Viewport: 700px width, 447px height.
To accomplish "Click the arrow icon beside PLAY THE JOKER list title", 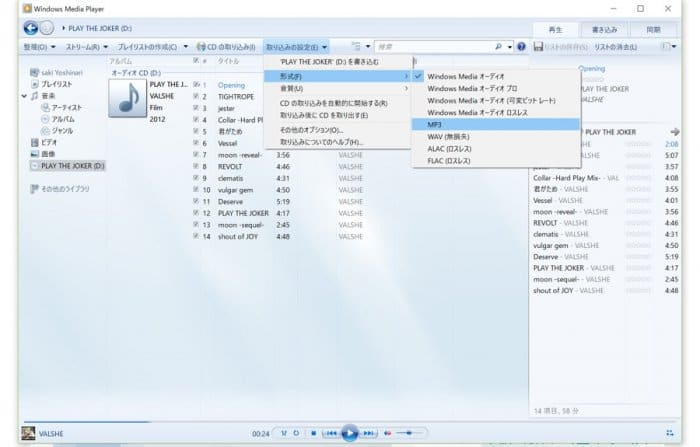I will [675, 132].
